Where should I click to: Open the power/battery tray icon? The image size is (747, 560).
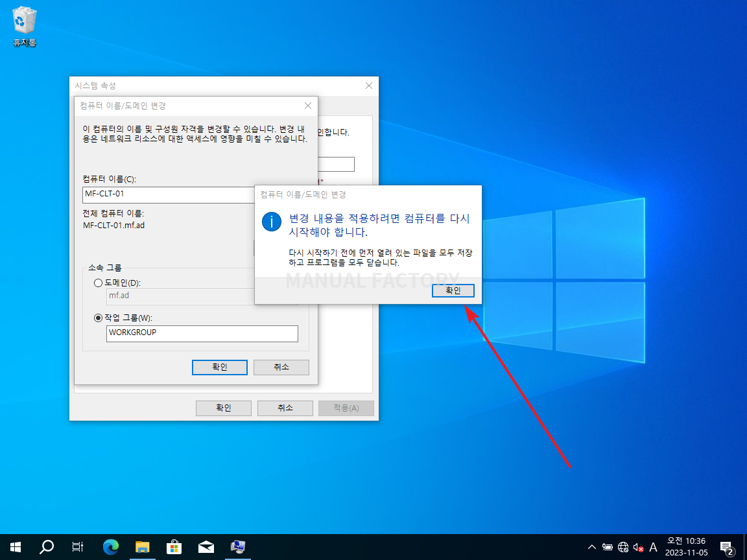click(608, 547)
